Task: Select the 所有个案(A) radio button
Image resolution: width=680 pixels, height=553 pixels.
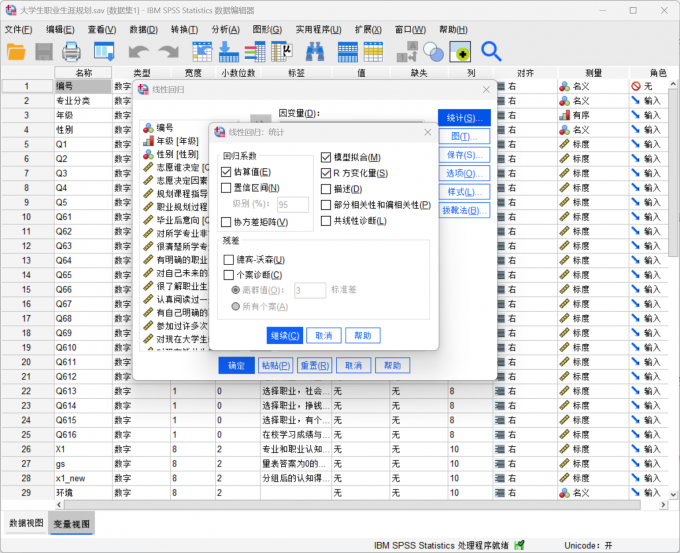Action: tap(235, 307)
